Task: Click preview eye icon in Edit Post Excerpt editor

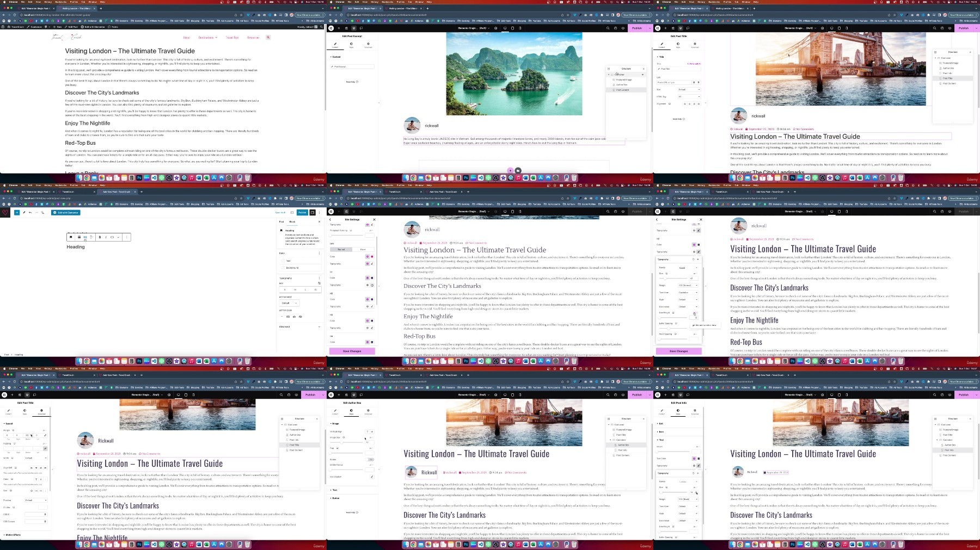Action: (x=623, y=28)
